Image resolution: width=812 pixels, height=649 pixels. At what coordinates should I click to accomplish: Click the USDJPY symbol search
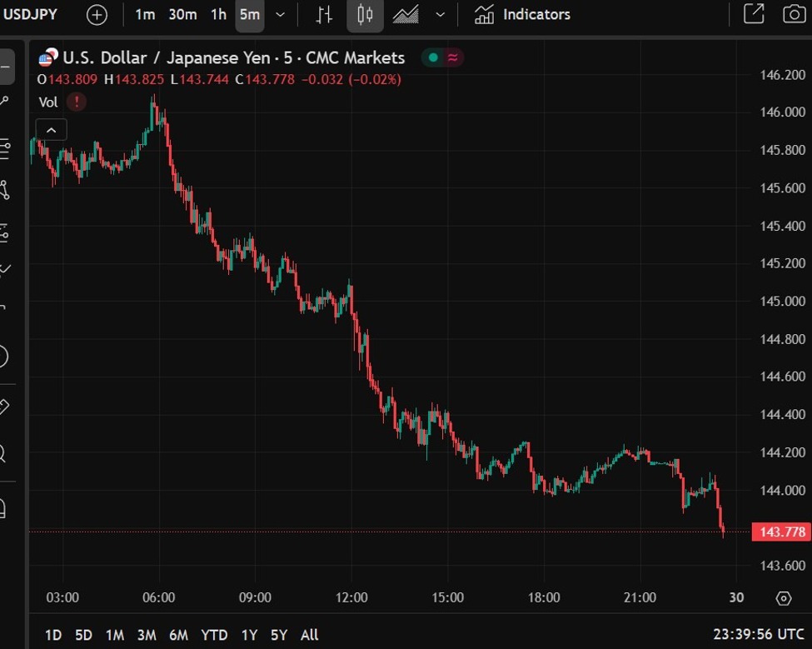29,14
